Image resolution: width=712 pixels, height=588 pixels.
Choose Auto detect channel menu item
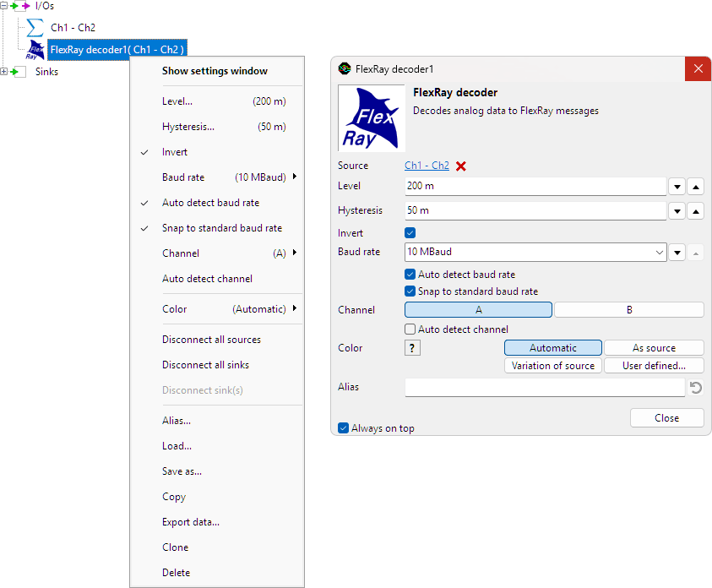pyautogui.click(x=217, y=279)
